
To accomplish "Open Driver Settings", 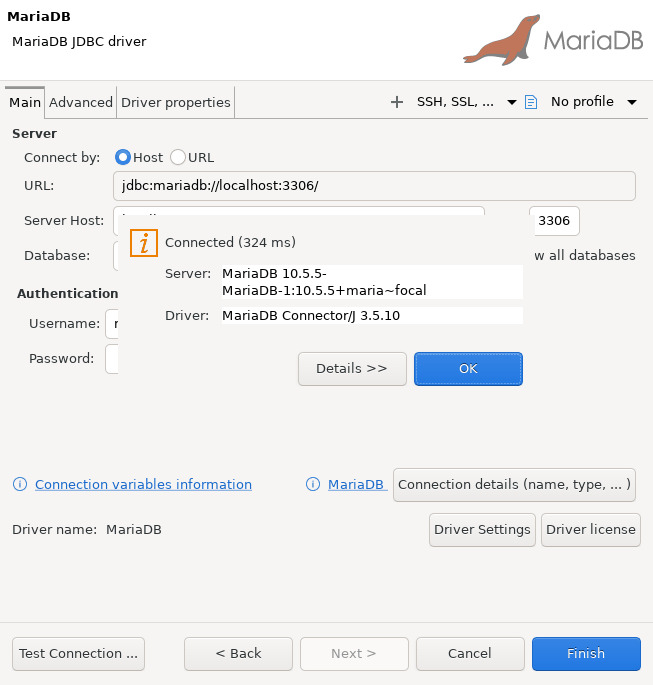I will pos(482,529).
